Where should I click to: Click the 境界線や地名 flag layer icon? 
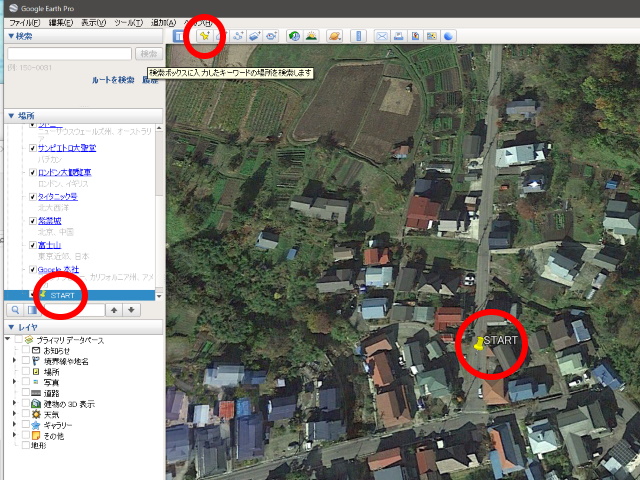tap(36, 361)
